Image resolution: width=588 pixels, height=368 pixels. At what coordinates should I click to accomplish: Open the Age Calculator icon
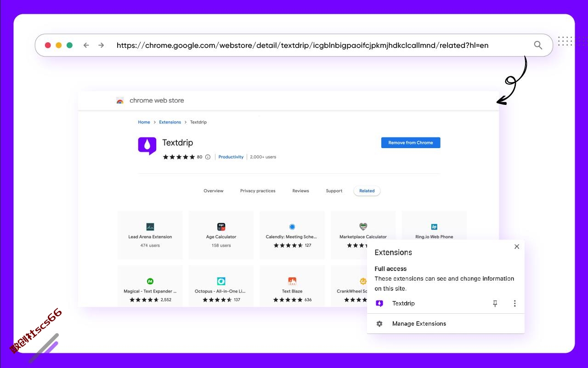click(x=221, y=227)
